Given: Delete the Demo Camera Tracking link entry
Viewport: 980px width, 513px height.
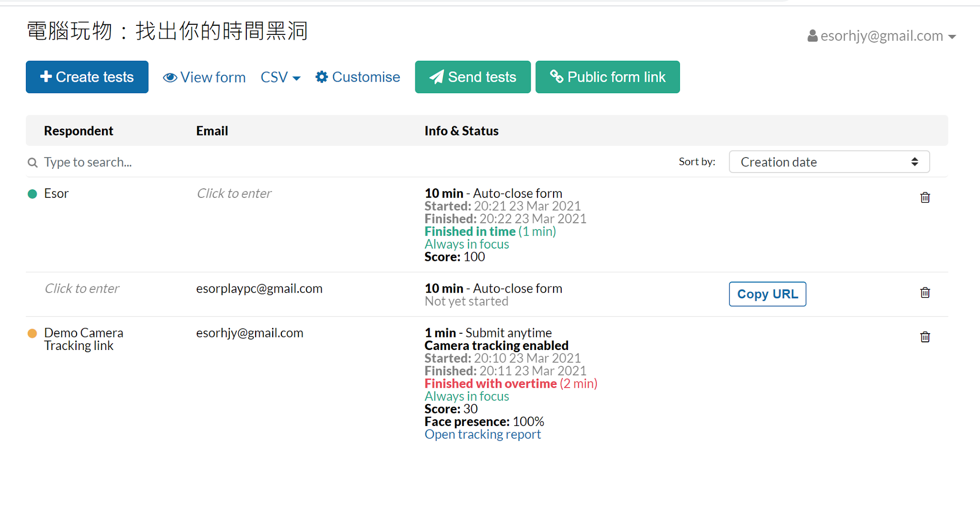Looking at the screenshot, I should coord(924,337).
